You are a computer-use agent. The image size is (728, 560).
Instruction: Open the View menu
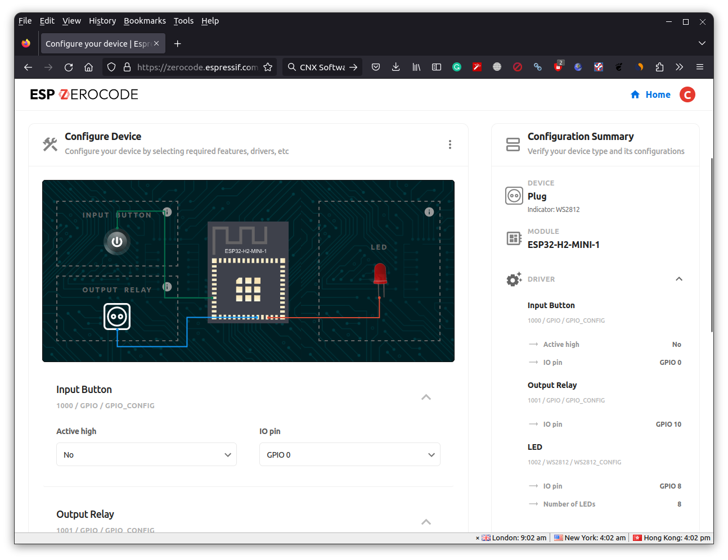[x=71, y=21]
